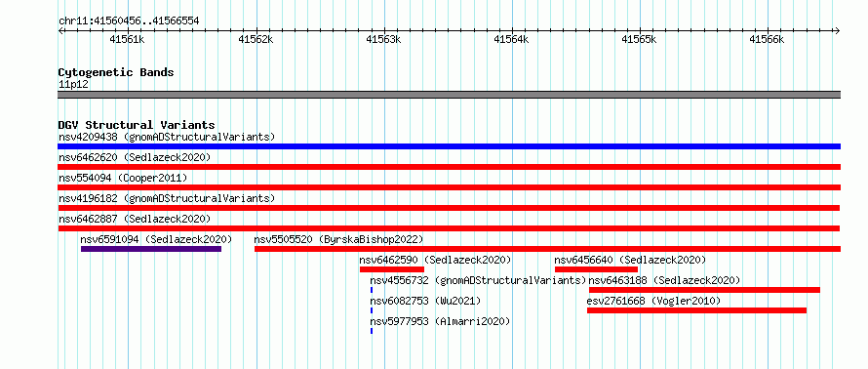
Task: Click the Cytogenetic Bands track title
Action: (116, 72)
